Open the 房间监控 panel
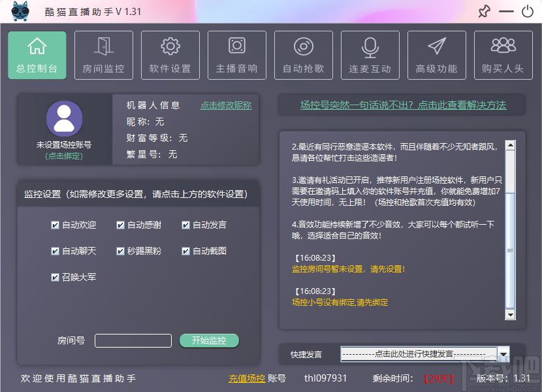 tap(103, 55)
